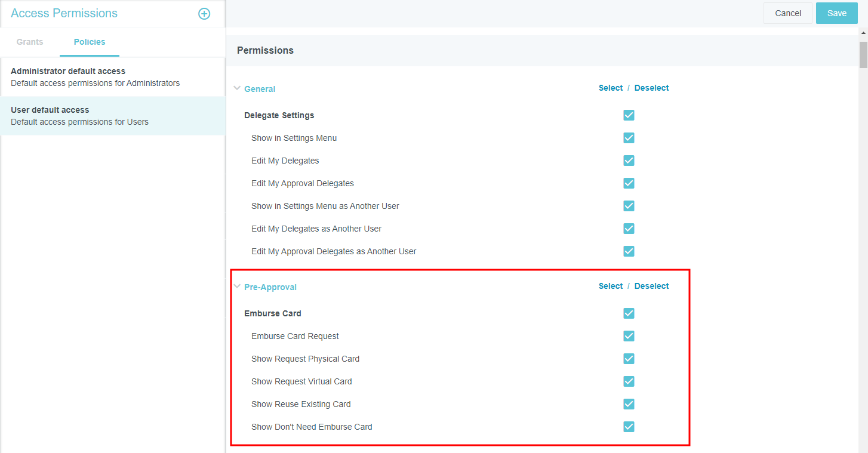
Task: Uncheck Show Request Virtual Card
Action: 629,381
